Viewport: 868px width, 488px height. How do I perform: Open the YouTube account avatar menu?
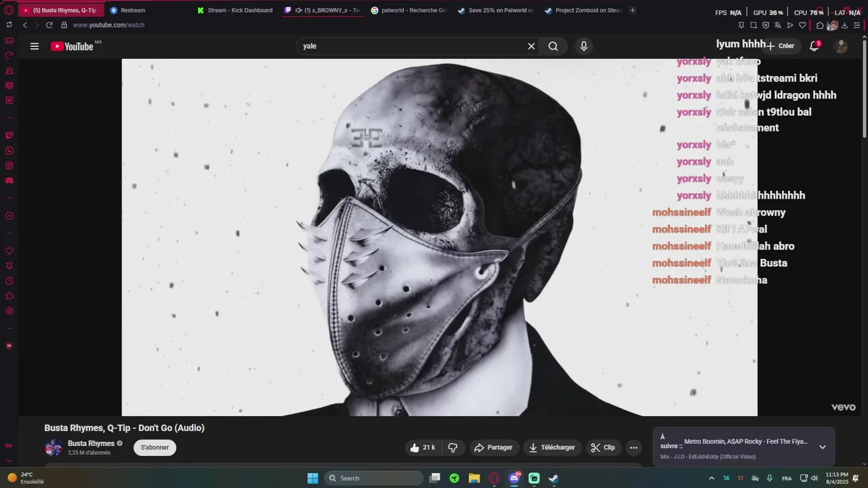pos(841,46)
